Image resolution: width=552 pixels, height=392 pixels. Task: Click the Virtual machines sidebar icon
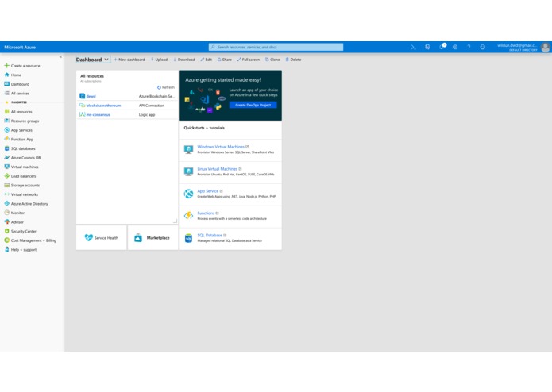pyautogui.click(x=6, y=167)
